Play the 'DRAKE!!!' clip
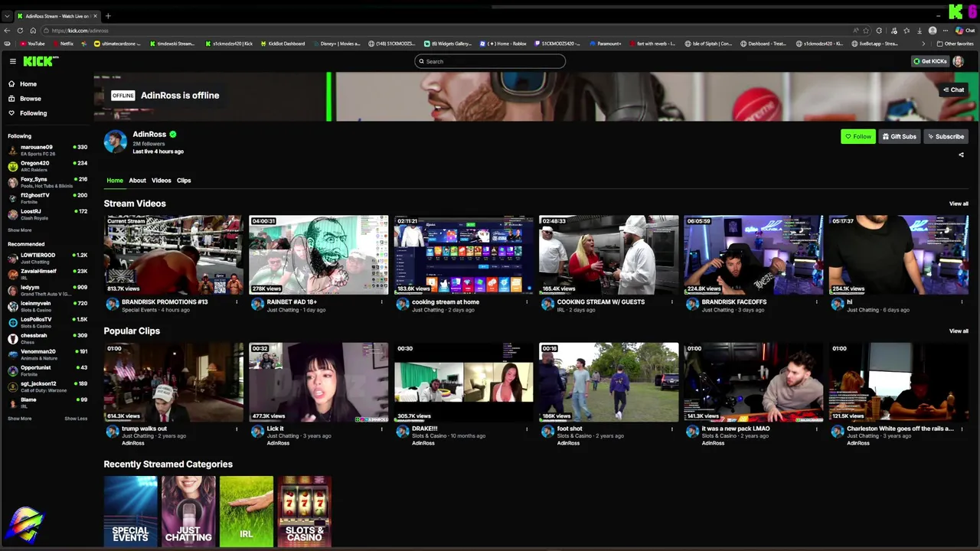 pos(464,382)
